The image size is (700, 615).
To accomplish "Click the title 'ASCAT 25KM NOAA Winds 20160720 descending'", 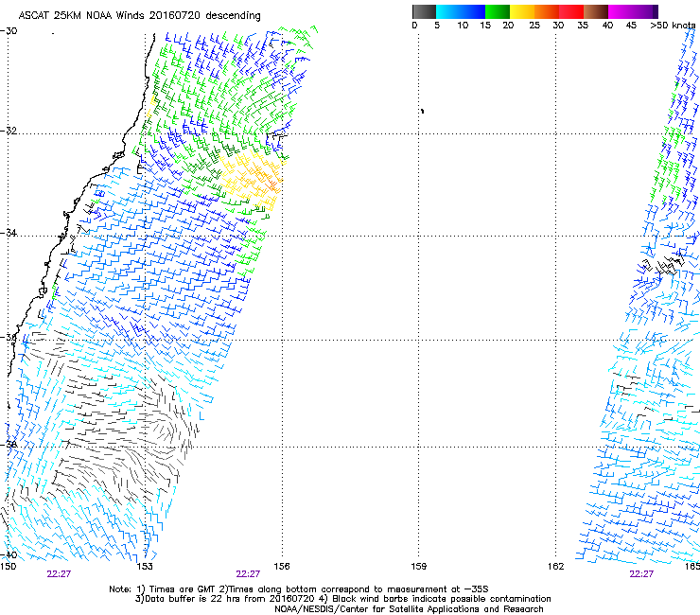I will (139, 15).
